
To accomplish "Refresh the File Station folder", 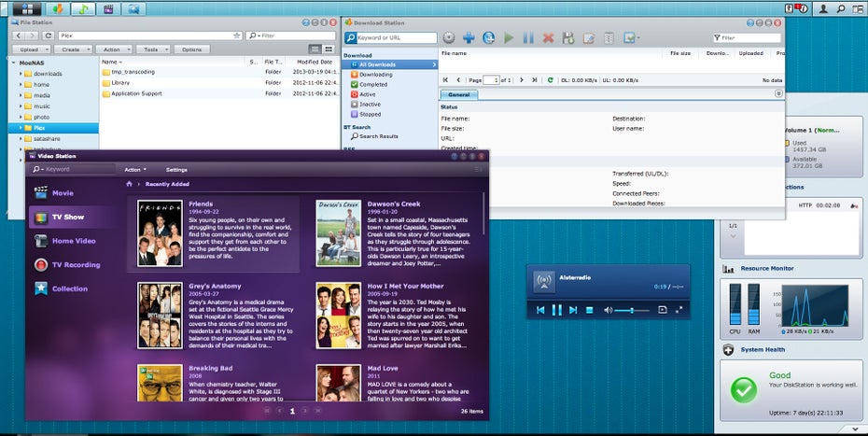I will 49,35.
